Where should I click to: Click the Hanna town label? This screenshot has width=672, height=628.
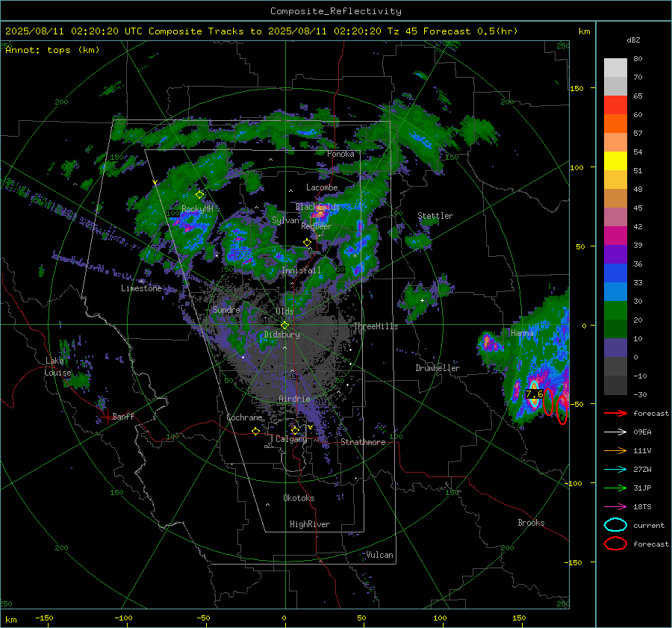tap(522, 332)
